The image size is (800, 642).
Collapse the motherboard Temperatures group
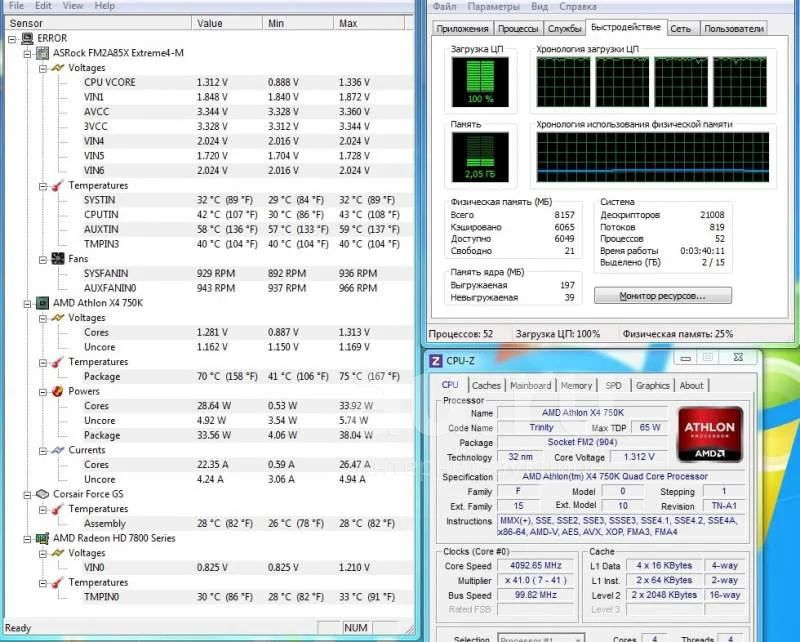pos(43,186)
